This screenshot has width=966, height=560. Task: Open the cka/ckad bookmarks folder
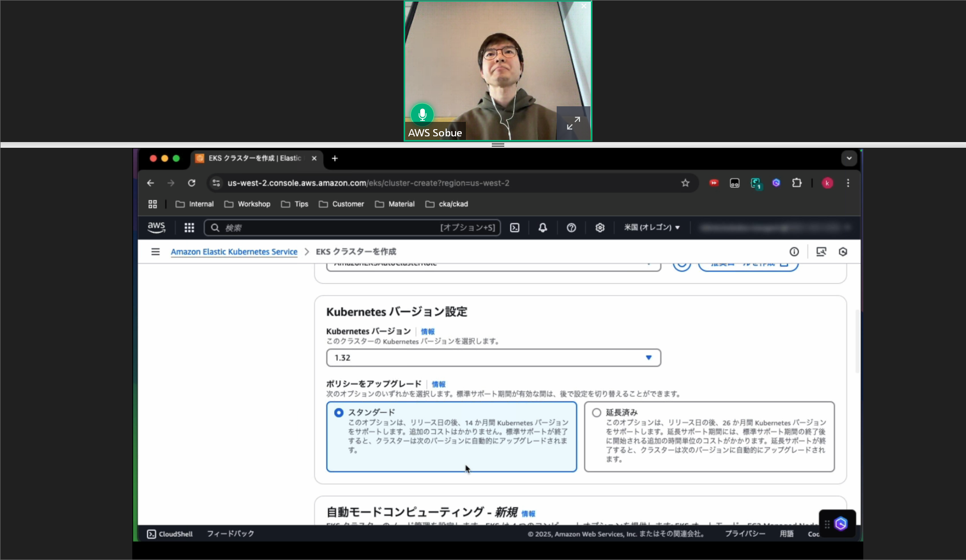447,204
